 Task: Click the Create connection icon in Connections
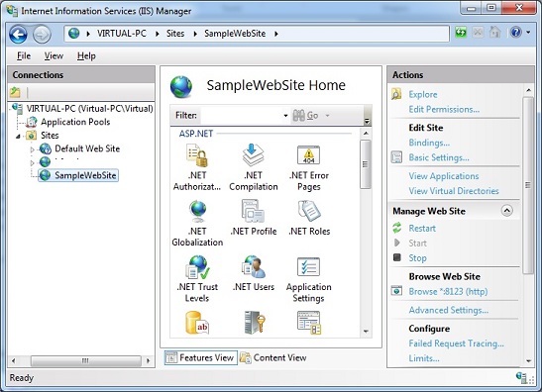coord(15,92)
